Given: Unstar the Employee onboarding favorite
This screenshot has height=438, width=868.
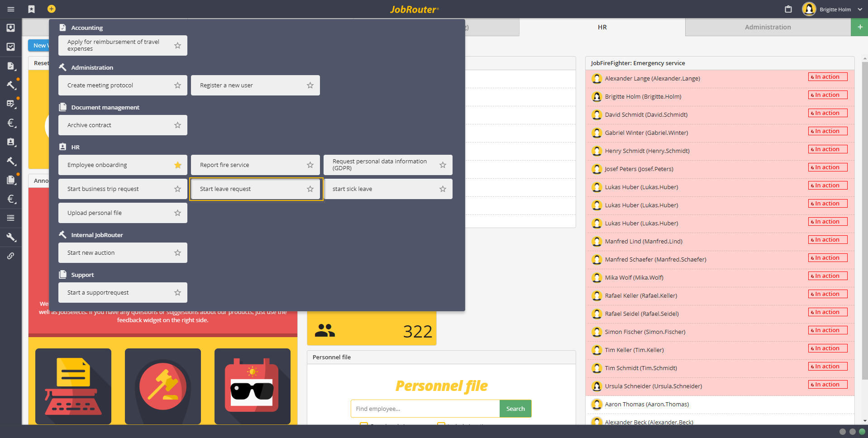Looking at the screenshot, I should pos(177,165).
